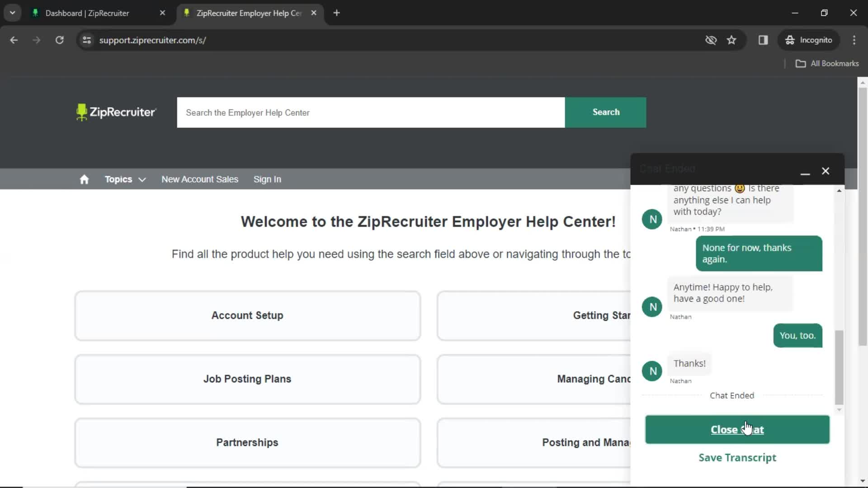Go back to the previous page
The height and width of the screenshot is (488, 868).
(14, 40)
